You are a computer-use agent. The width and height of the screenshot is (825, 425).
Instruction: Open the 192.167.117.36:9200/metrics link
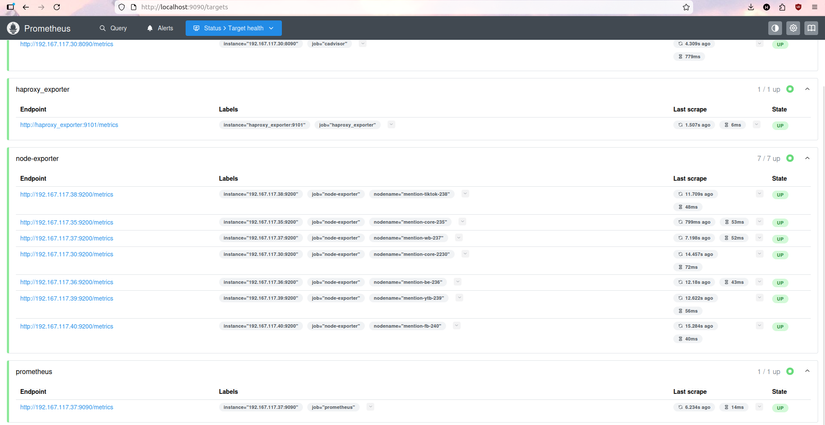pos(66,282)
